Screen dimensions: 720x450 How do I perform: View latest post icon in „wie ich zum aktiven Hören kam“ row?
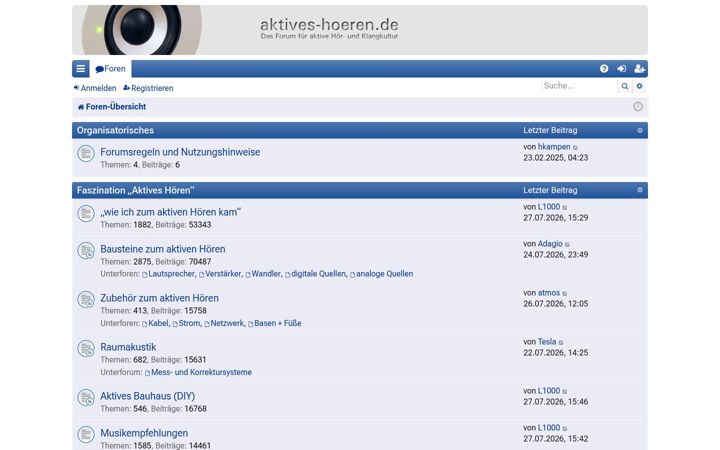pos(565,208)
